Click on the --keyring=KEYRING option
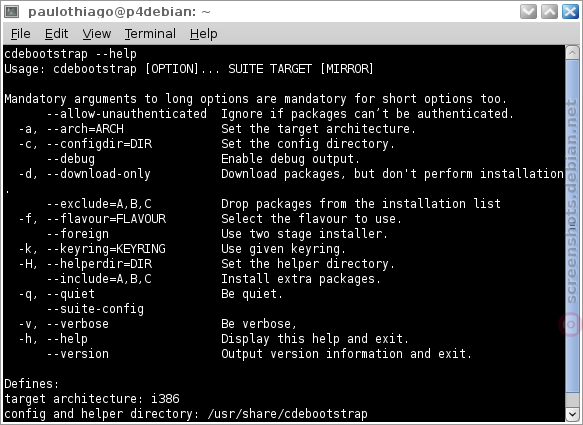583x425 pixels. click(x=106, y=249)
